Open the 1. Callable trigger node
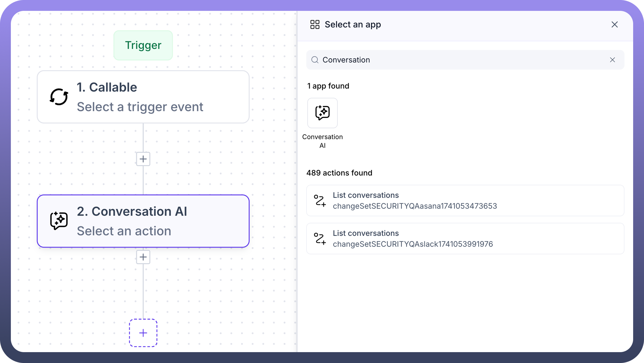This screenshot has width=644, height=363. click(x=143, y=97)
